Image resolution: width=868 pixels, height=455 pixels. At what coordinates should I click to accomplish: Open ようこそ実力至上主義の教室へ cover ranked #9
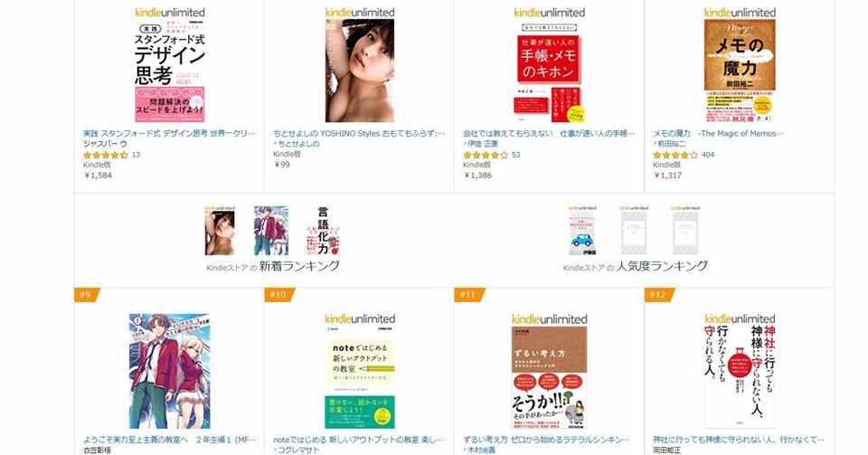[x=169, y=371]
